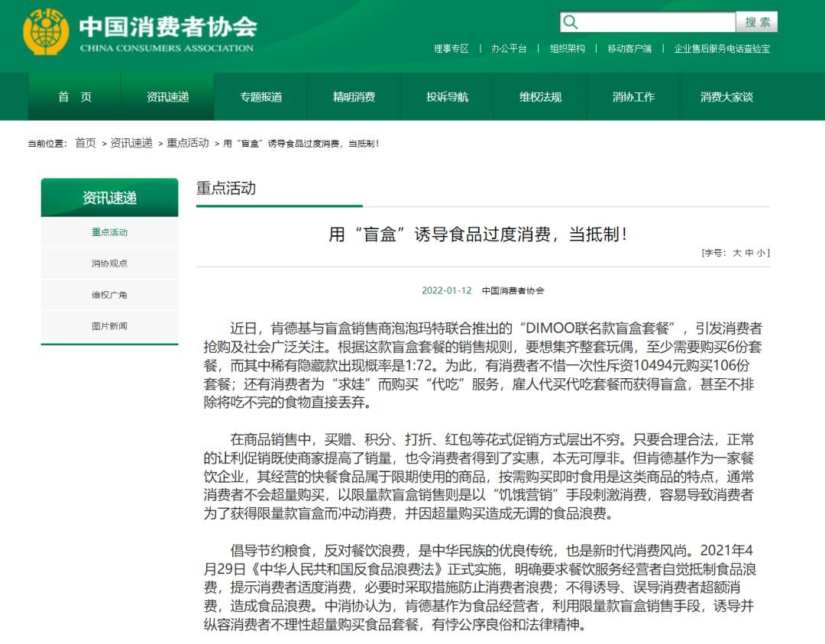This screenshot has height=644, width=825.
Task: Set font size to 大 (large)
Action: point(736,253)
